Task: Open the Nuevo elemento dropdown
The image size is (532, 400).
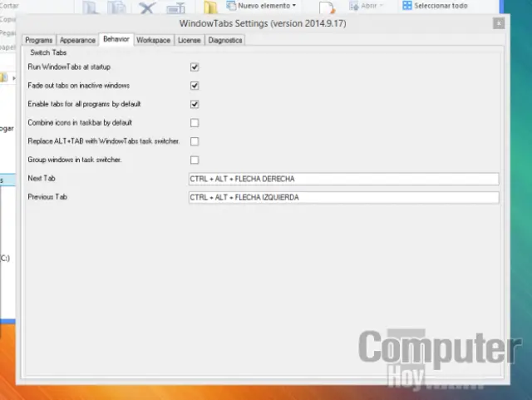Action: click(267, 6)
